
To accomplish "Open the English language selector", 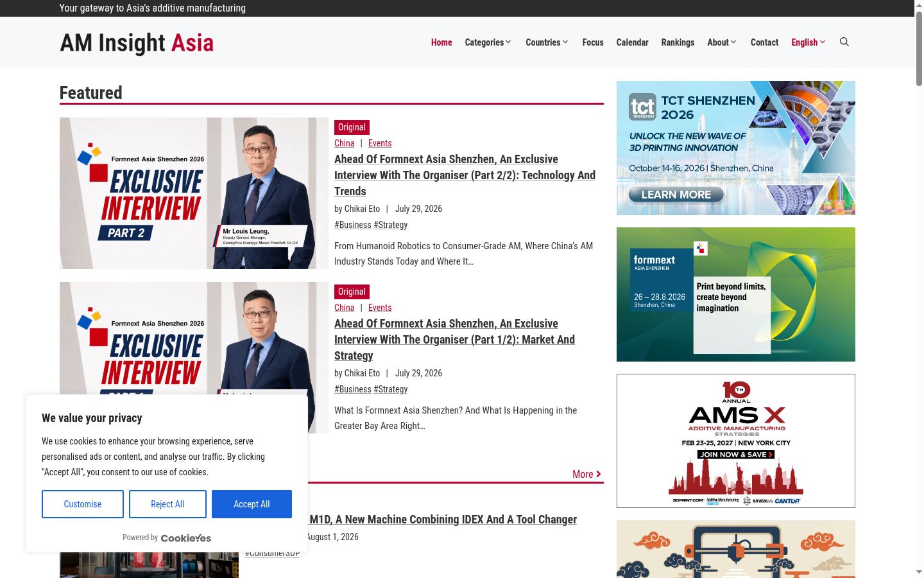I will pos(809,42).
